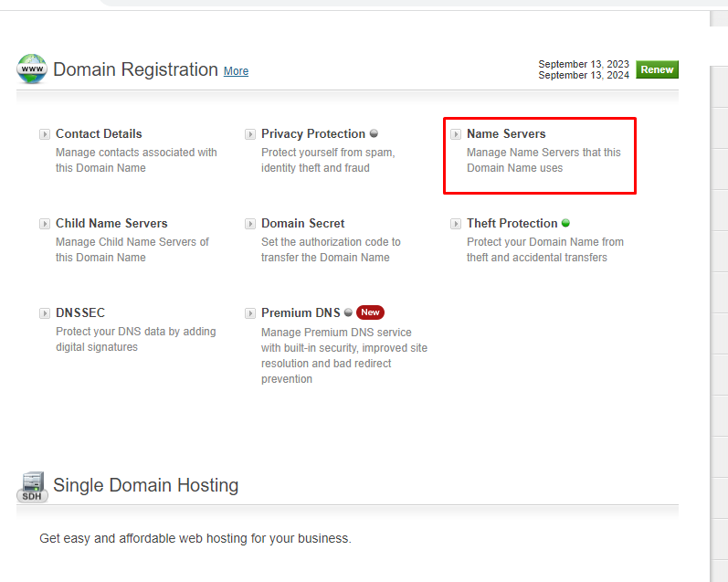Viewport: 728px width, 582px height.
Task: Click the green status dot beside Theft Protection
Action: pos(565,223)
